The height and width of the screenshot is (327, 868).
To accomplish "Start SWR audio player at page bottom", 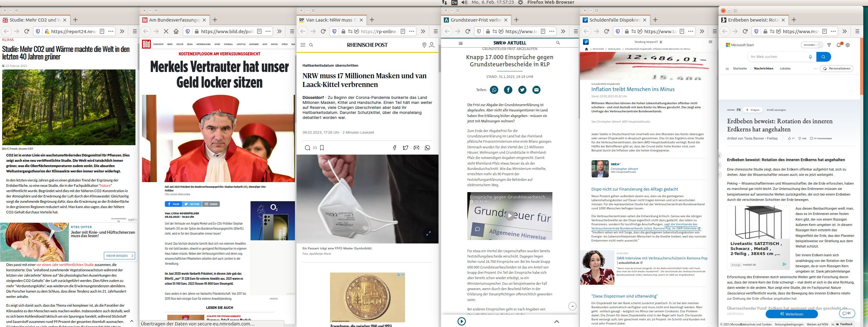I will (462, 321).
